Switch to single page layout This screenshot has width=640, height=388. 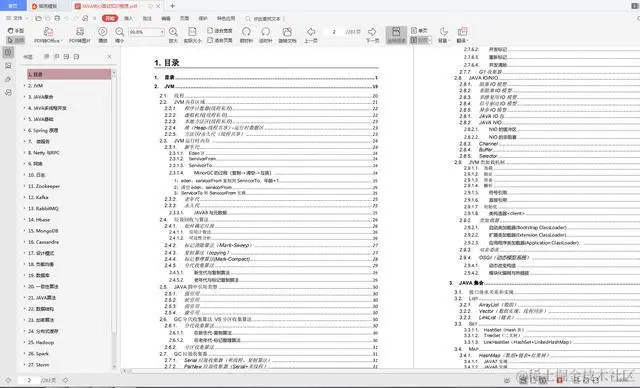(x=419, y=31)
